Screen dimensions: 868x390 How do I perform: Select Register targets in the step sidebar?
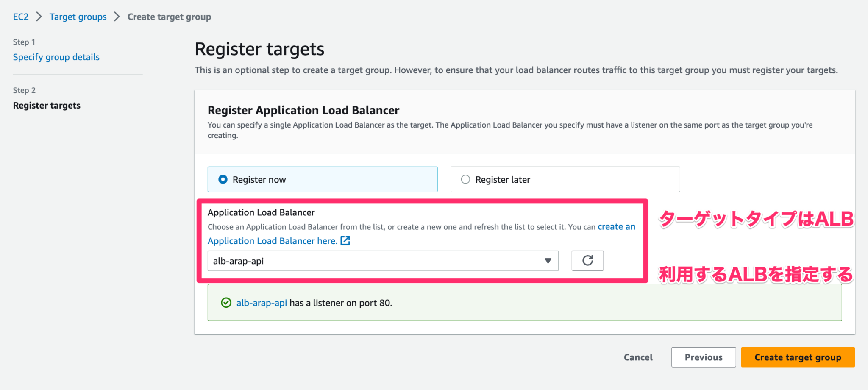pyautogui.click(x=47, y=105)
